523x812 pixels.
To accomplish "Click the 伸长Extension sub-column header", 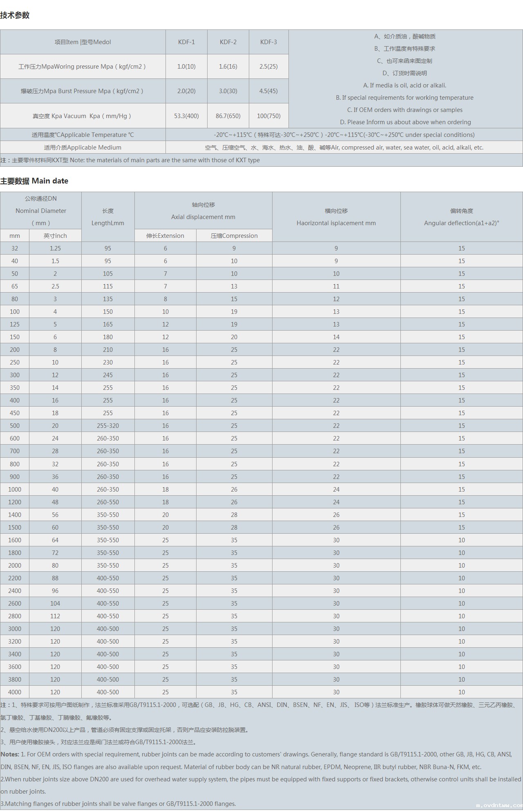I will click(x=165, y=236).
